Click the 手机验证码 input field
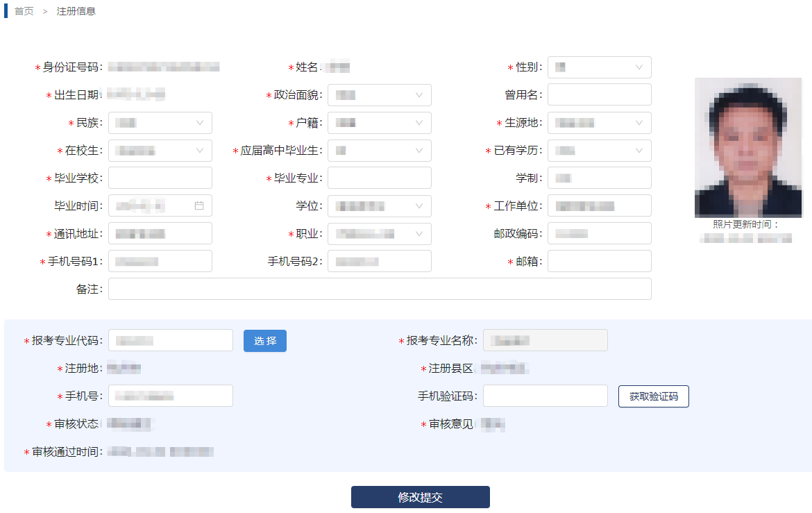Screen dimensions: 812x513 click(545, 396)
